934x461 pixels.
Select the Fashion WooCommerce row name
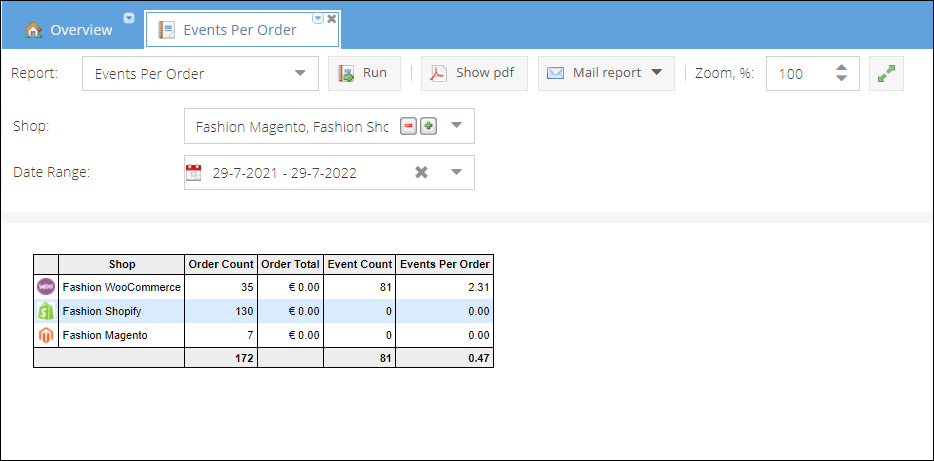click(x=122, y=287)
